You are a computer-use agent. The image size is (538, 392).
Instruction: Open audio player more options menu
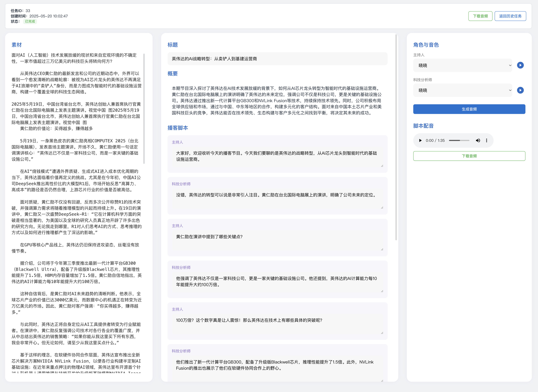pos(486,140)
